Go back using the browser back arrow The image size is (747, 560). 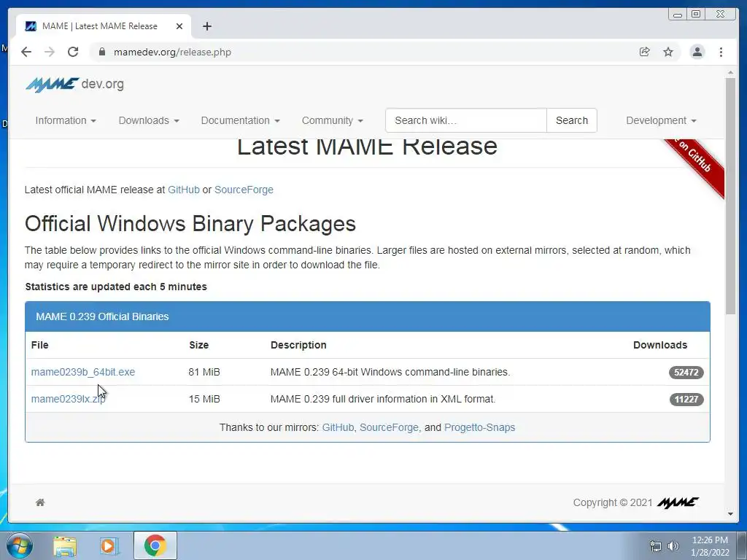coord(26,52)
